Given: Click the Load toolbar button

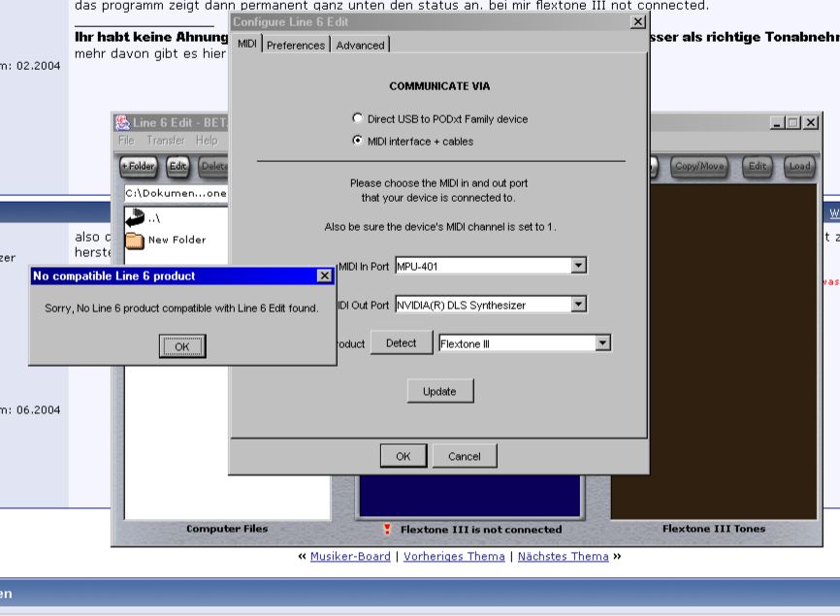Looking at the screenshot, I should [x=799, y=167].
